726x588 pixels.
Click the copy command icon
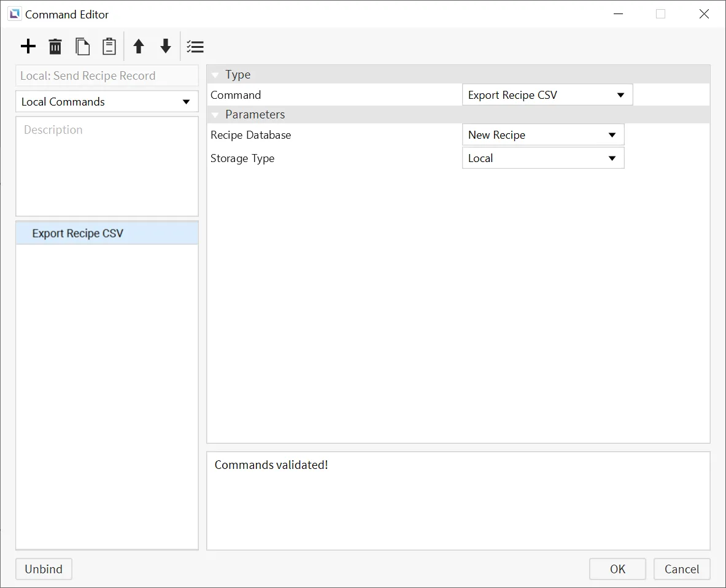(82, 47)
